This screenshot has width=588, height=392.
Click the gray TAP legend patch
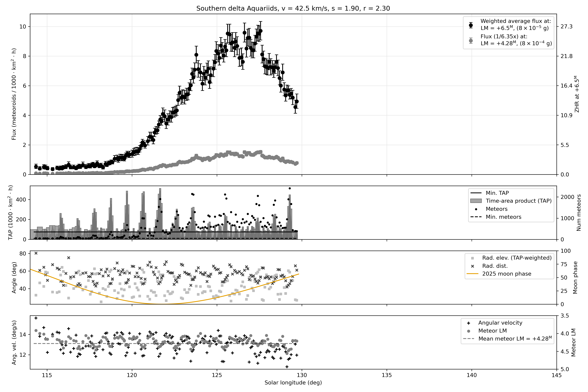click(x=476, y=201)
